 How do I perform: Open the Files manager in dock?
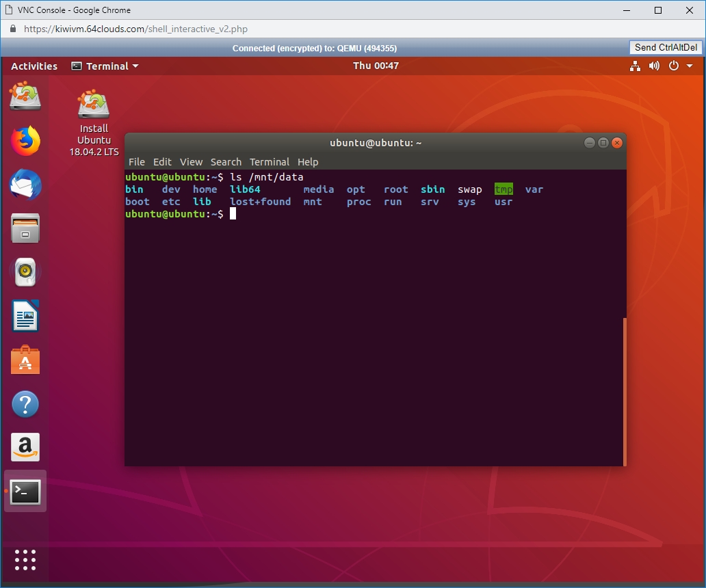pos(25,228)
